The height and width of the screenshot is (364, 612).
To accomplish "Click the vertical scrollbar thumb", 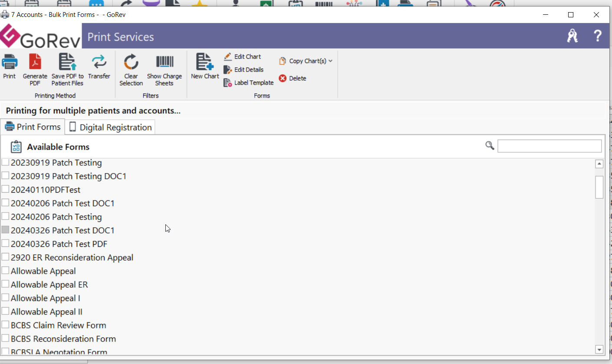I will pyautogui.click(x=599, y=187).
